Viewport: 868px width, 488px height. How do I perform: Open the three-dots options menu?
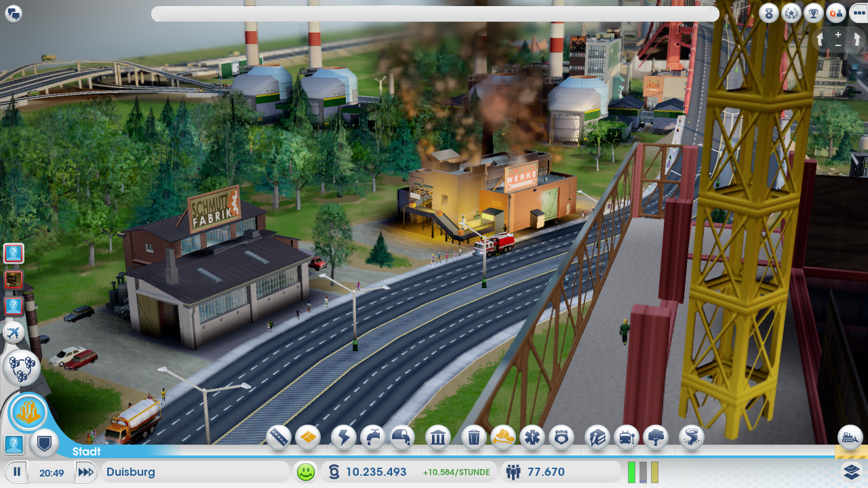[x=859, y=13]
